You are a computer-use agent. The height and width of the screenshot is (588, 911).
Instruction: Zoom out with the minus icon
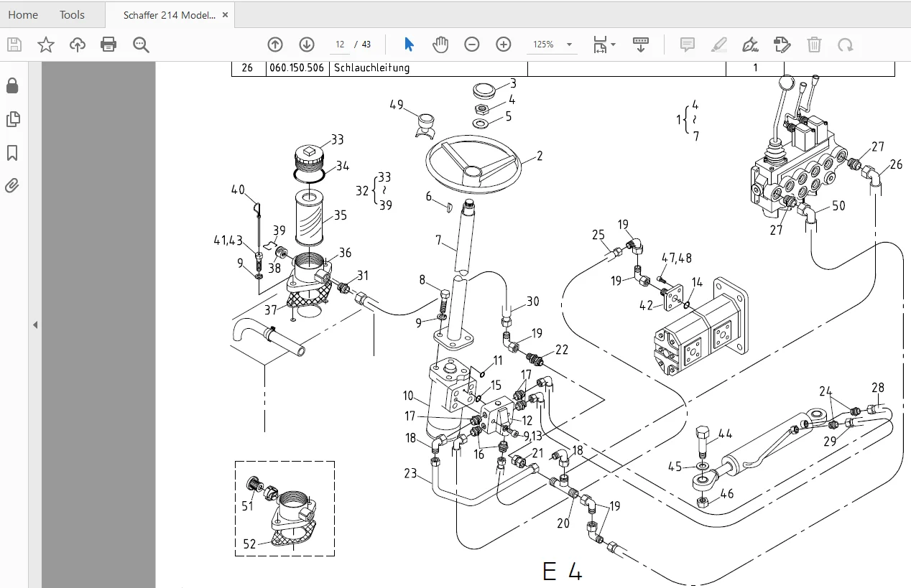[x=472, y=45]
